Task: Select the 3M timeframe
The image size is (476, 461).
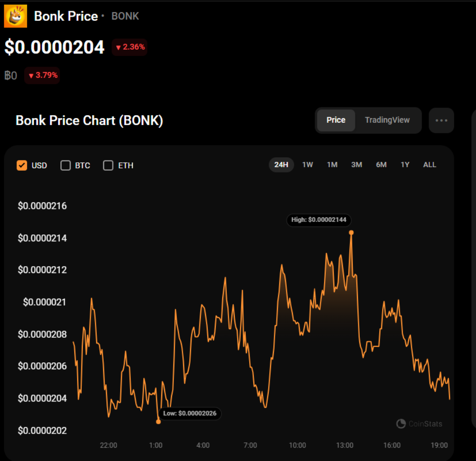Action: (357, 165)
